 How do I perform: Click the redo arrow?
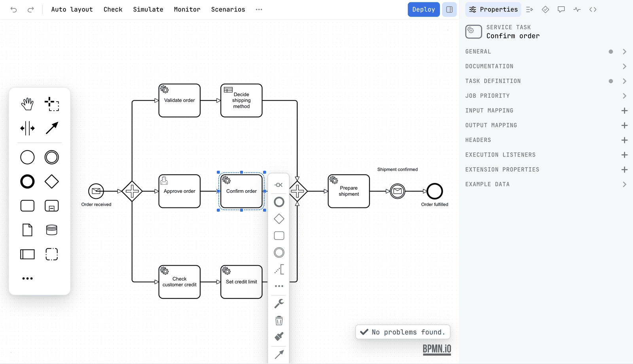pyautogui.click(x=30, y=9)
